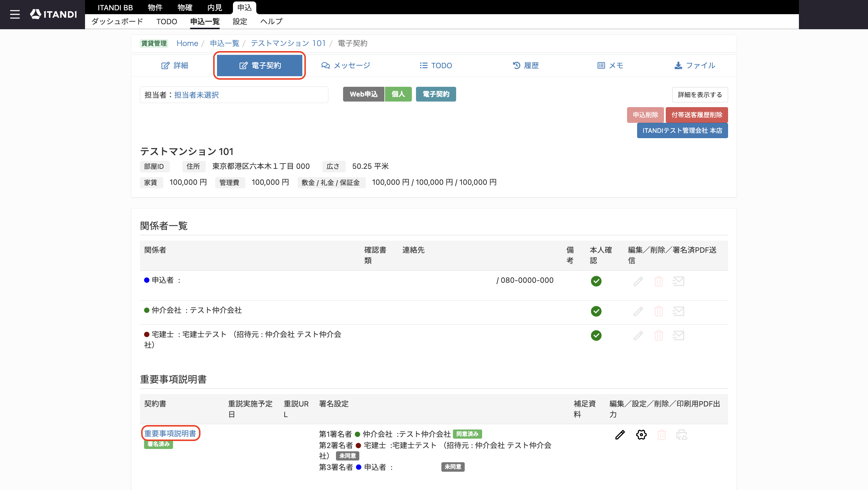Click the 賃貸管理 label in breadcrumb
This screenshot has height=490, width=868.
point(154,43)
